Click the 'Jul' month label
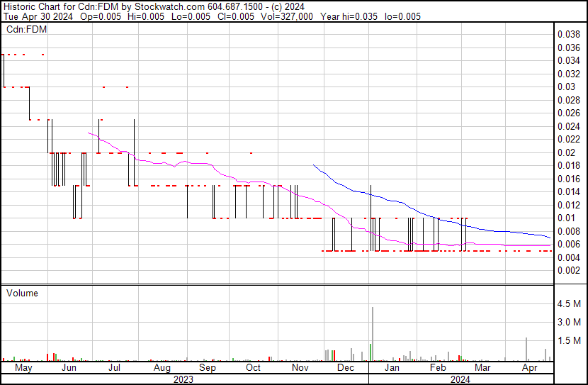588x385 pixels. coord(114,367)
